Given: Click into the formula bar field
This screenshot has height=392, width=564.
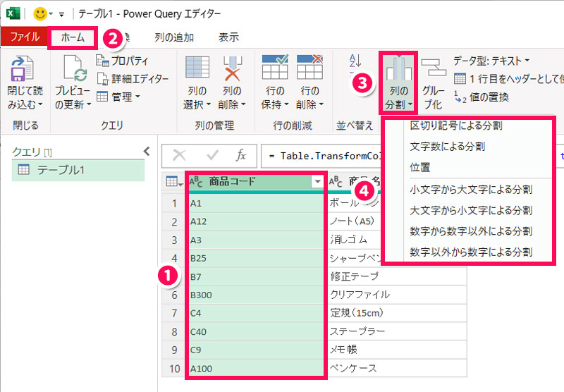Looking at the screenshot, I should click(x=321, y=156).
